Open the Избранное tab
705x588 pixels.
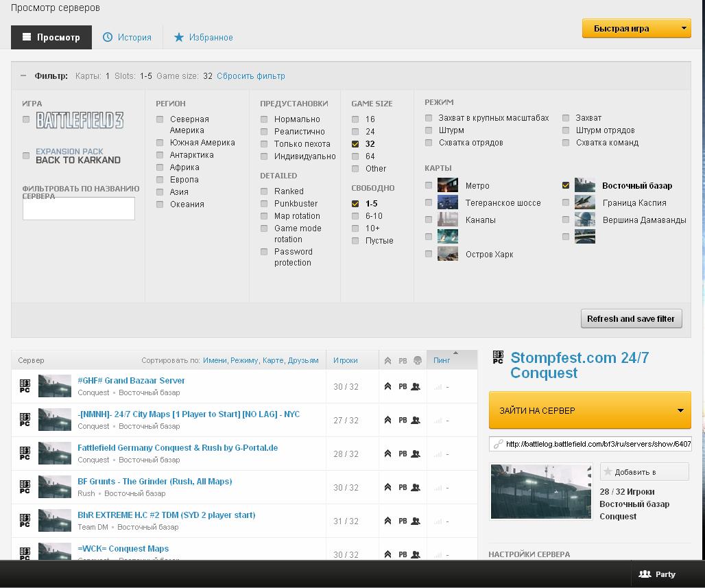[x=203, y=37]
